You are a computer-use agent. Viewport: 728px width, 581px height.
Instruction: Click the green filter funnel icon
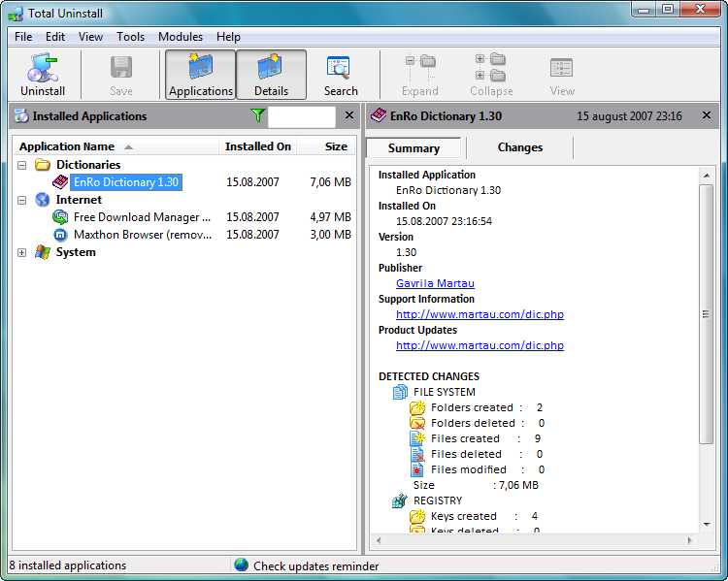(x=257, y=115)
